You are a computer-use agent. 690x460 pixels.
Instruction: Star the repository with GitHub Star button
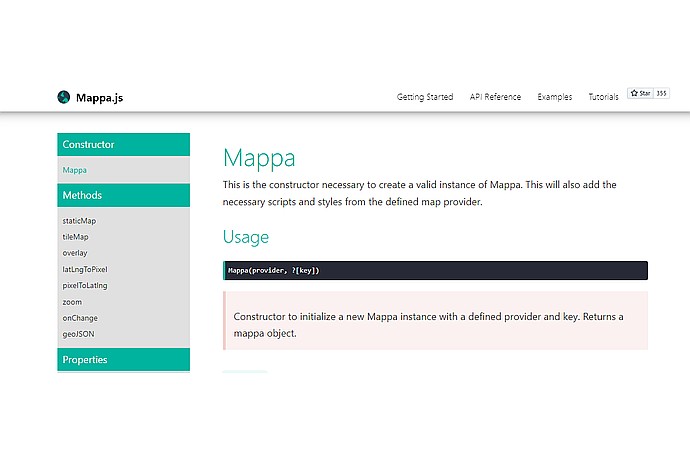[x=640, y=93]
